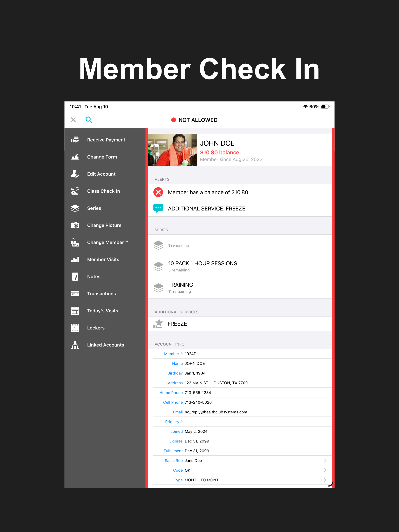Open the Edit Account menu item
399x532 pixels.
tap(105, 174)
